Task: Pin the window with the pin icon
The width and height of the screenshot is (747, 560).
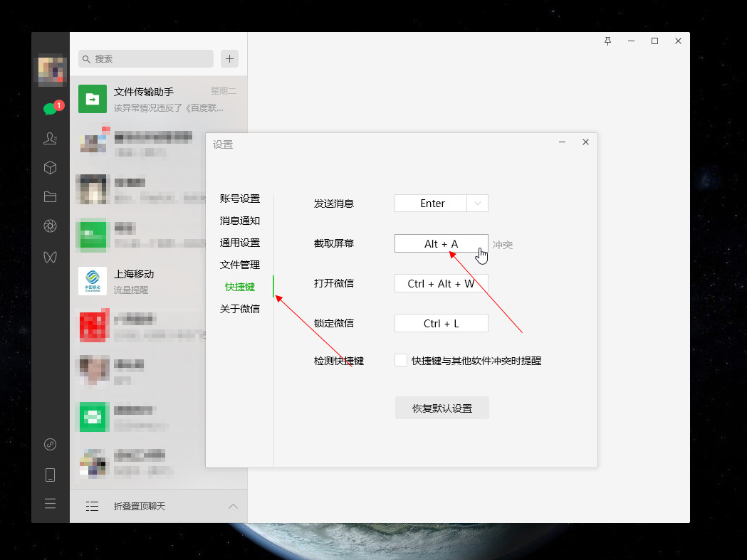Action: [x=607, y=41]
